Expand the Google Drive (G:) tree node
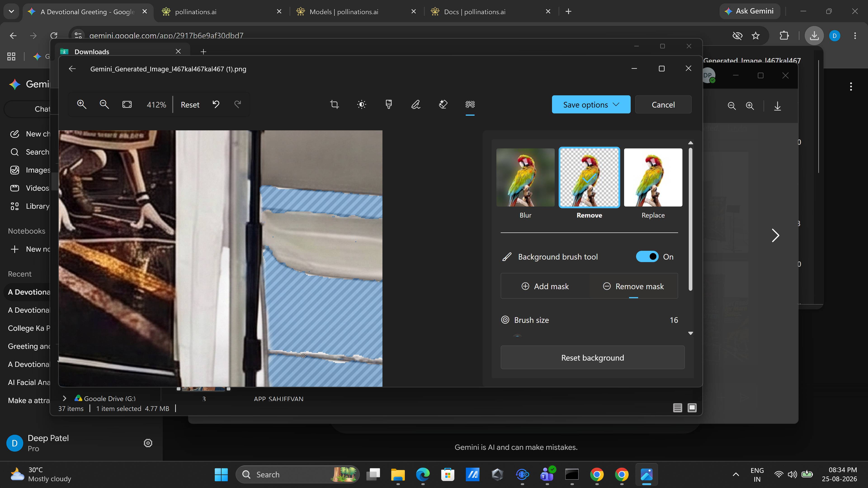The width and height of the screenshot is (868, 488). click(64, 398)
